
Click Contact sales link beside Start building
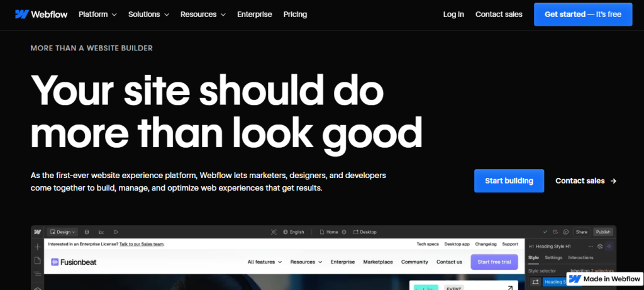(586, 181)
